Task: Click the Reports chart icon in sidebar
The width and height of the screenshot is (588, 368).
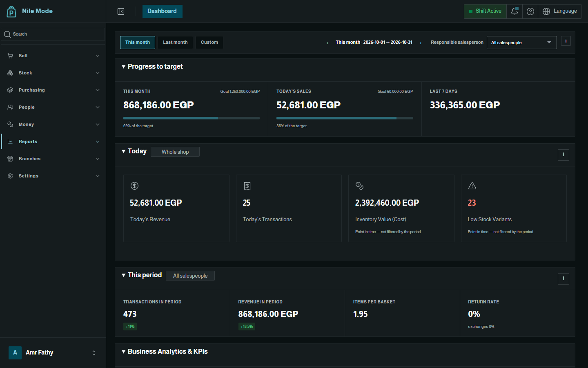Action: pyautogui.click(x=10, y=141)
